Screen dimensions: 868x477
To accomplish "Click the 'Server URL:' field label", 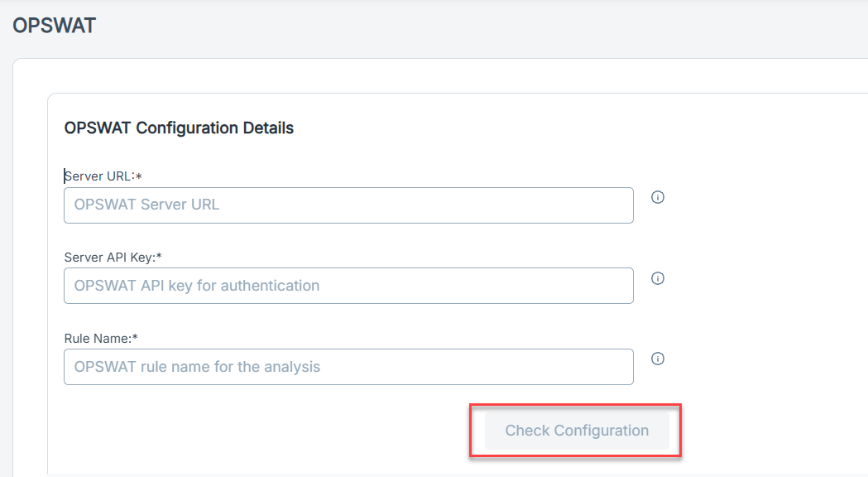I will [x=99, y=176].
